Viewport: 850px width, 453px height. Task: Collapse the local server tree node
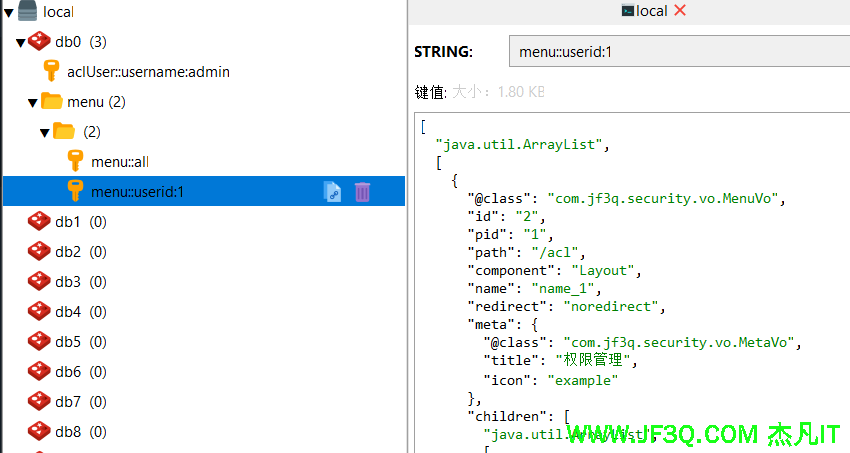pyautogui.click(x=8, y=12)
